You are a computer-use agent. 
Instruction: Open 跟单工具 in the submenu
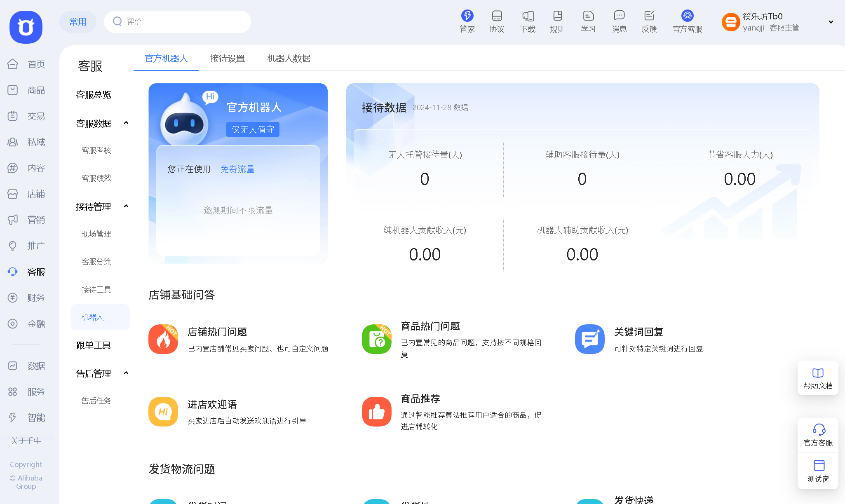point(94,345)
